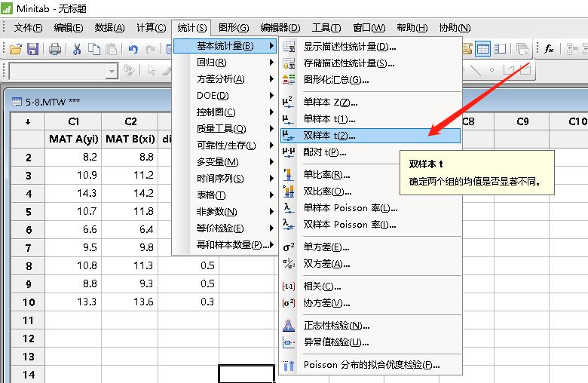Expand the 可靠性/生存(L) submenu

point(225,146)
